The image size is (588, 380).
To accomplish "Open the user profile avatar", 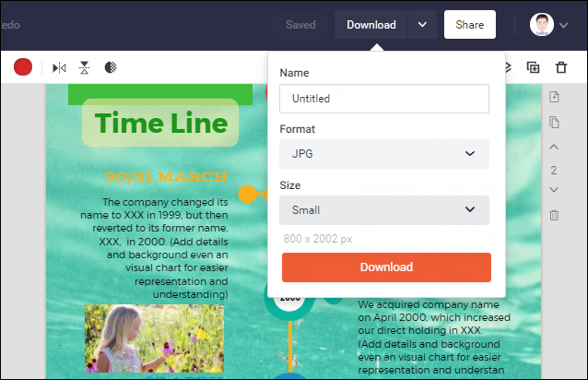I will pyautogui.click(x=542, y=25).
